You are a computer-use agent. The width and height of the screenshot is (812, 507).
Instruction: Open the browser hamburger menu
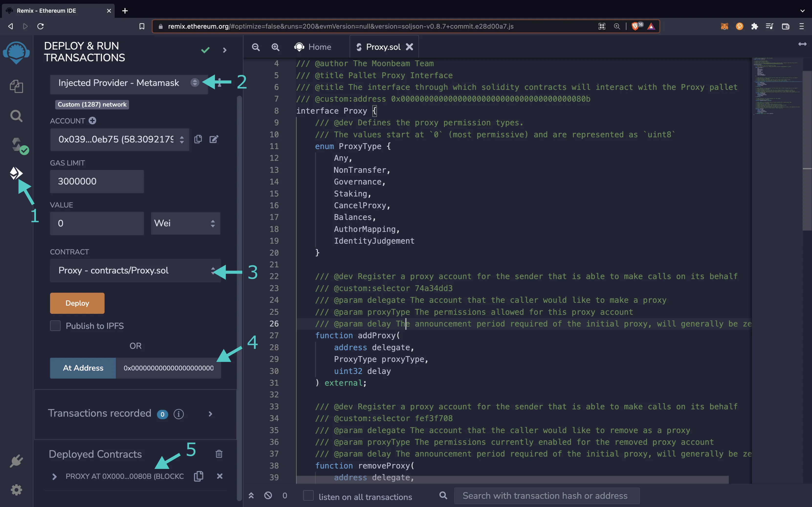(801, 26)
